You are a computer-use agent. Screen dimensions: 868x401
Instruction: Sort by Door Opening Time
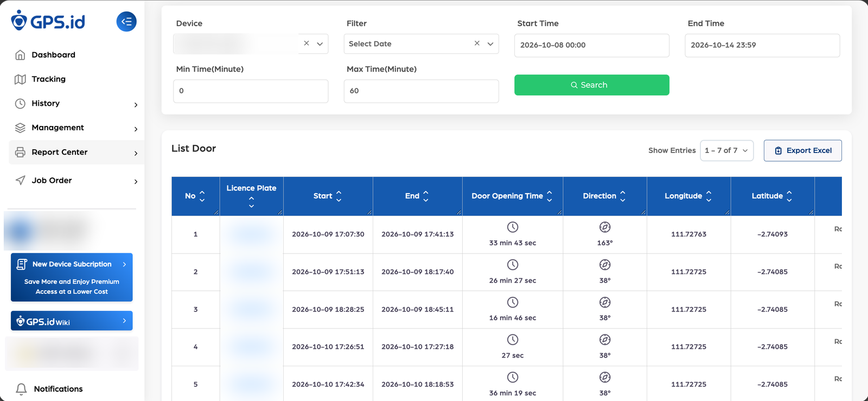pyautogui.click(x=550, y=196)
